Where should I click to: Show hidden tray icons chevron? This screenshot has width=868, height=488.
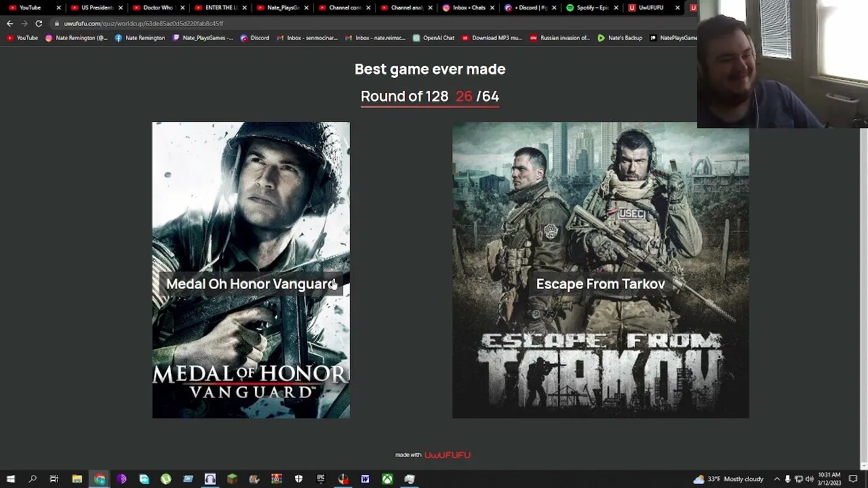[776, 479]
